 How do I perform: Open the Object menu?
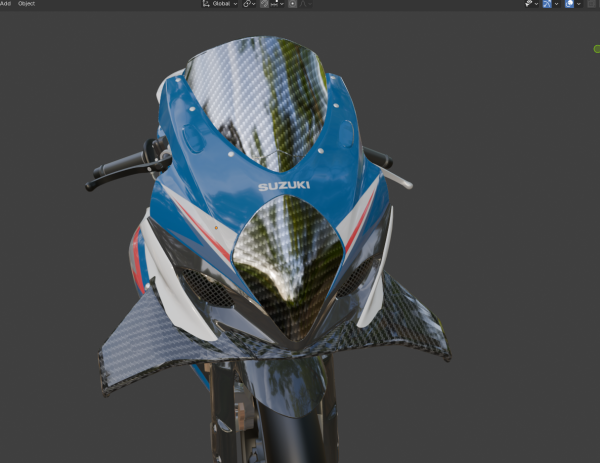[26, 3]
